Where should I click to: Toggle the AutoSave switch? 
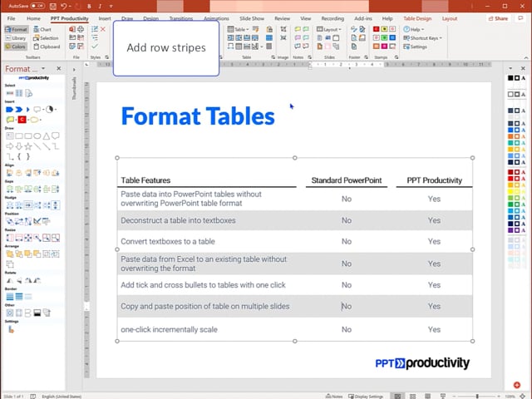(x=37, y=6)
